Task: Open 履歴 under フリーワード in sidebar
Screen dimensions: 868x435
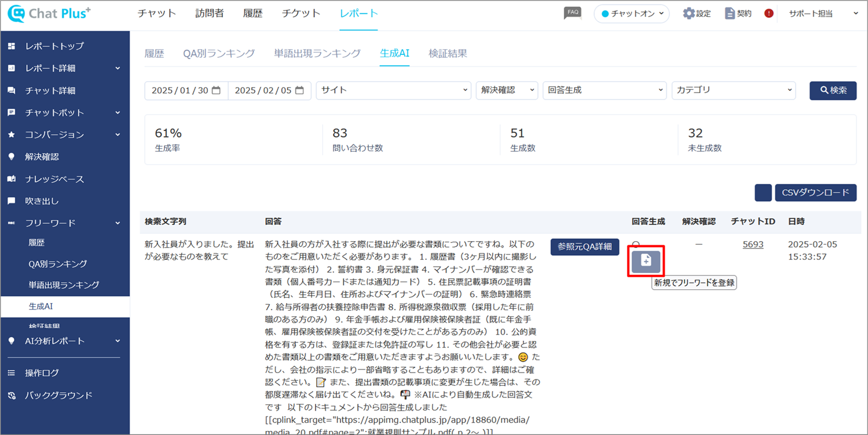Action: point(36,243)
